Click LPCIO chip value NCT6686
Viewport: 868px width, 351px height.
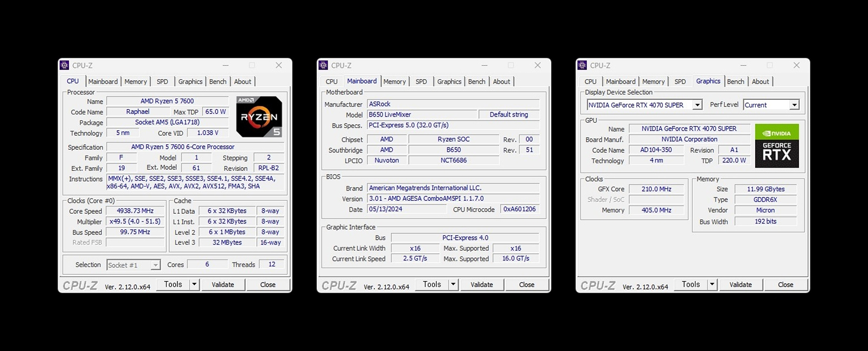(454, 161)
